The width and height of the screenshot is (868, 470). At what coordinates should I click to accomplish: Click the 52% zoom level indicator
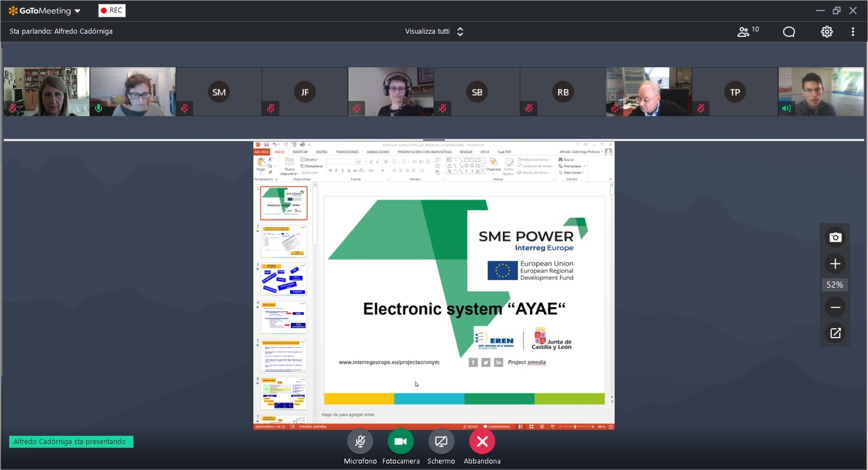coord(835,285)
